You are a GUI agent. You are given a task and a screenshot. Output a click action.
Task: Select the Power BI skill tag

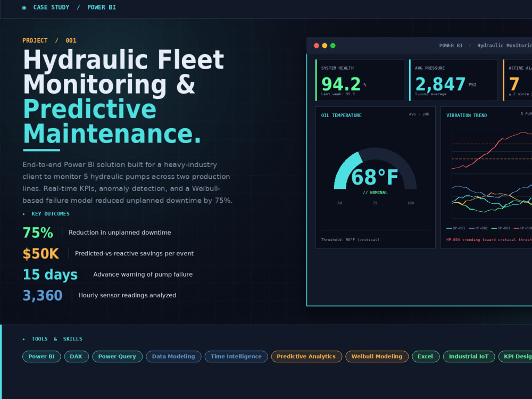tap(41, 356)
